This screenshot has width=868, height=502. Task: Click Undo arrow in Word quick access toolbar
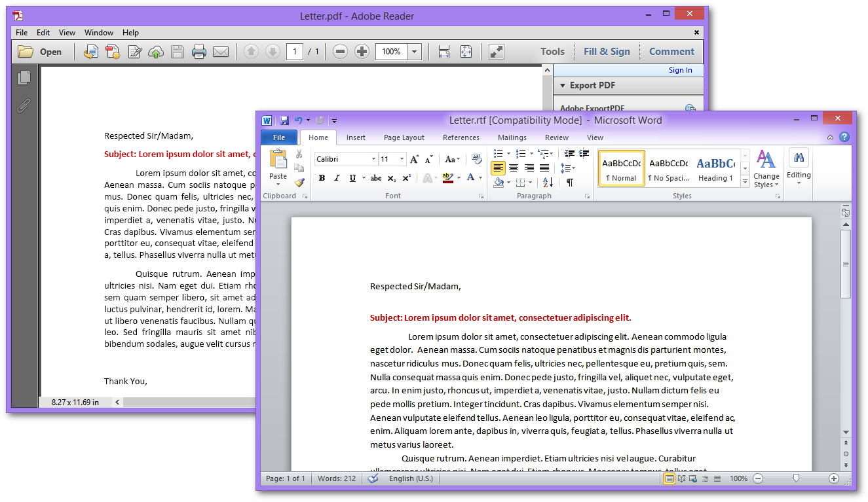click(298, 120)
